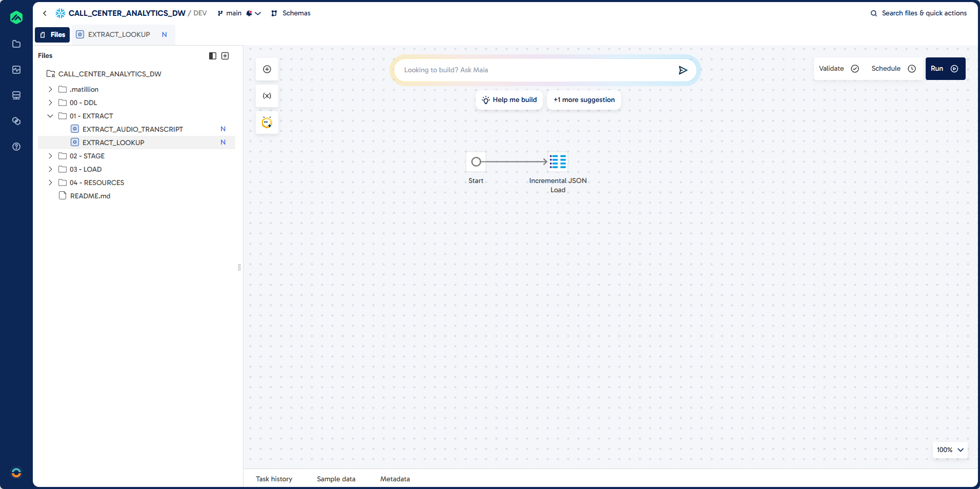Click the Snowflake icon next to project name

tap(60, 13)
